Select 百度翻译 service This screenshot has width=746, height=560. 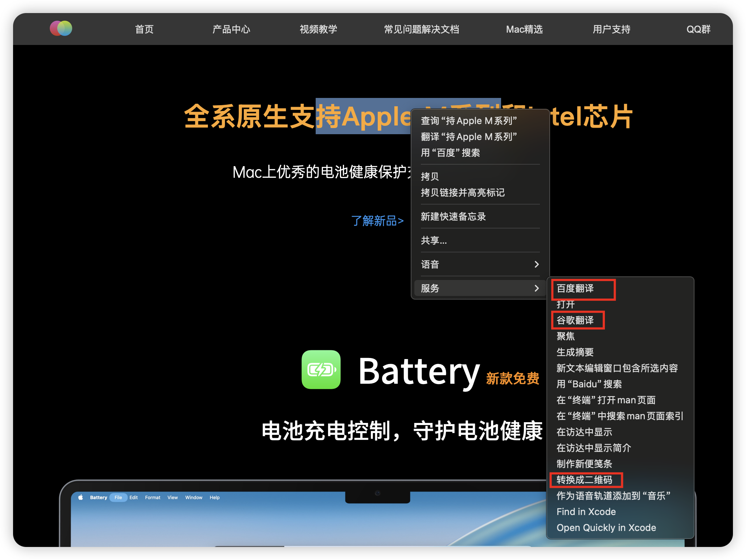(575, 289)
